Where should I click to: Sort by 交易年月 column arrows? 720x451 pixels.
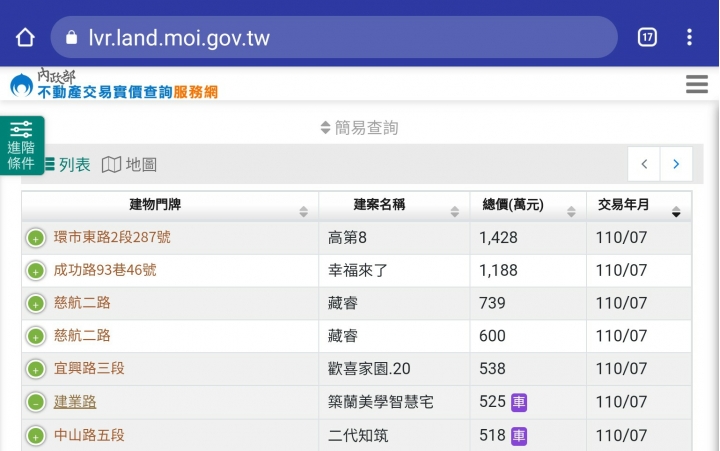[x=676, y=212]
